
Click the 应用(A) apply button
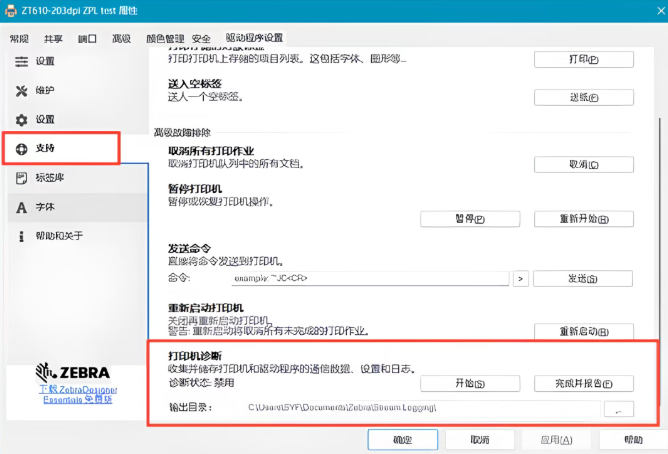point(556,440)
